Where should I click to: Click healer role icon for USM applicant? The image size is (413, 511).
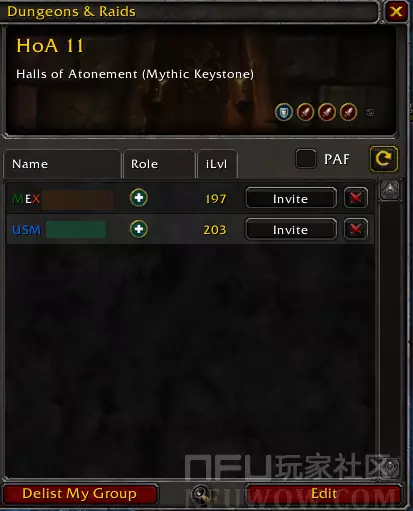click(x=139, y=229)
